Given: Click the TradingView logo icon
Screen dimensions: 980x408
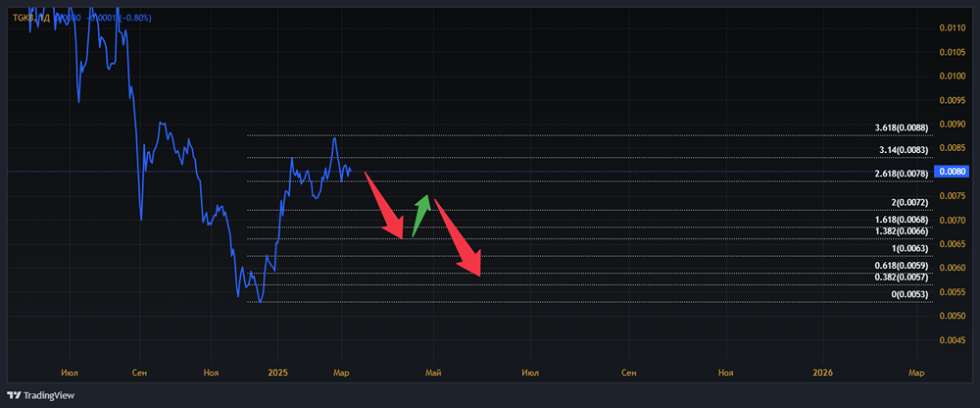Looking at the screenshot, I should pos(16,395).
